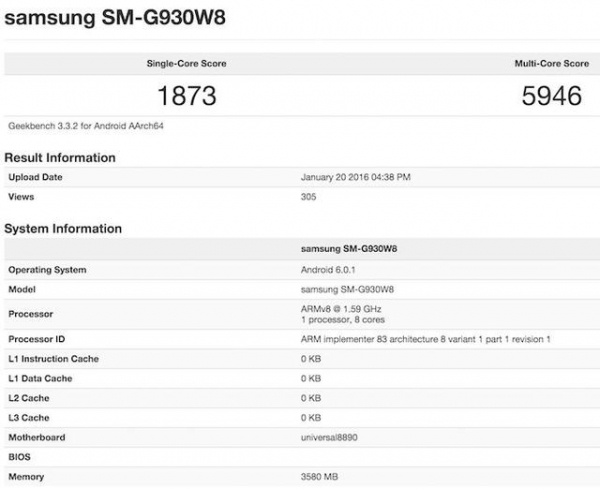Select the single-core score value 1873

pos(187,96)
